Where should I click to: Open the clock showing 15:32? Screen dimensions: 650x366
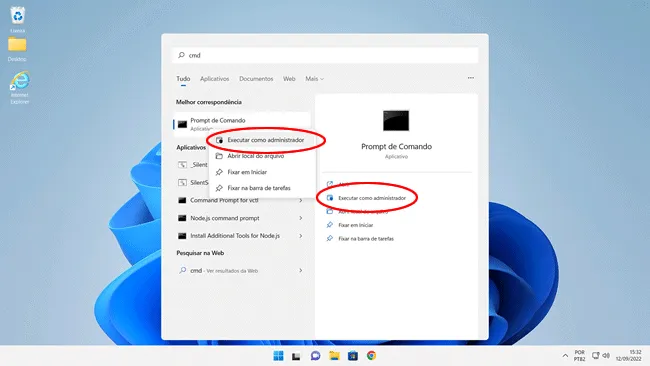tap(629, 356)
